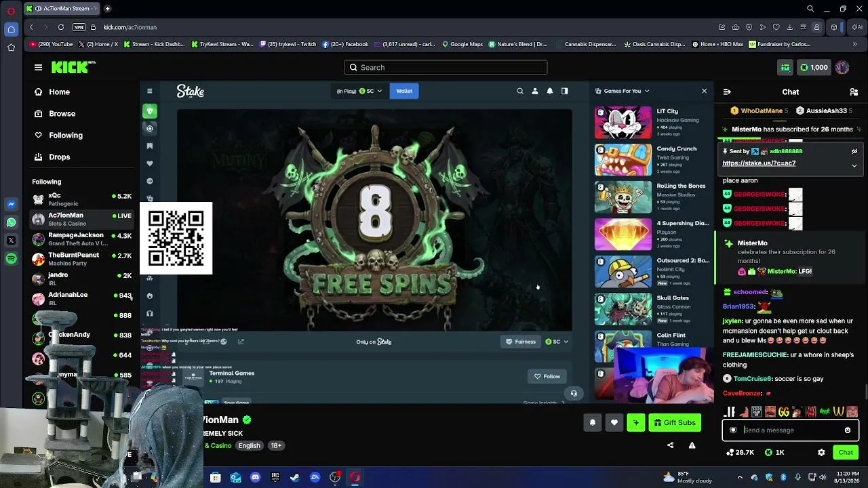Viewport: 868px width, 488px height.
Task: Toggle follow heart button
Action: pos(614,422)
